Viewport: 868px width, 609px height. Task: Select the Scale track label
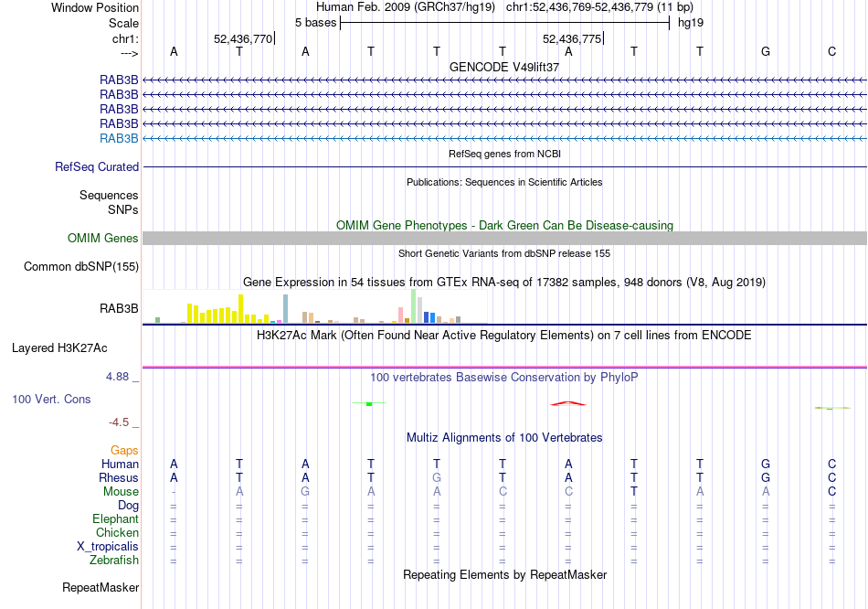coord(123,23)
